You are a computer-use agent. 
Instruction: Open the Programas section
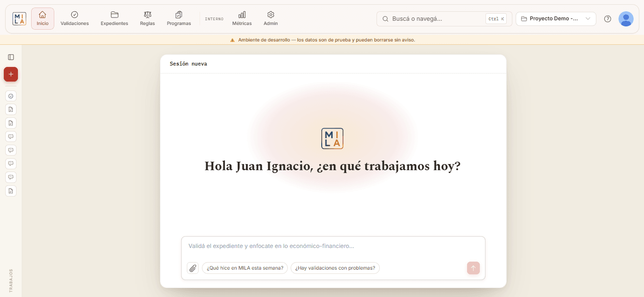click(179, 19)
